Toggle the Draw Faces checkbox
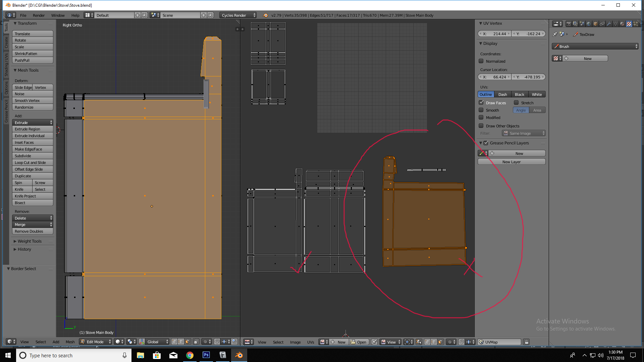 (481, 103)
